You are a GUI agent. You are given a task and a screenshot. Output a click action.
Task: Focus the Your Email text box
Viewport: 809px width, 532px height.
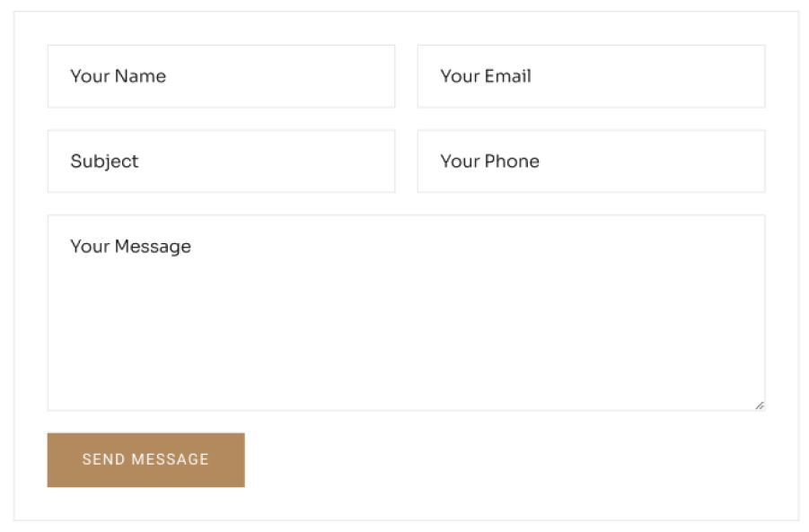[591, 76]
